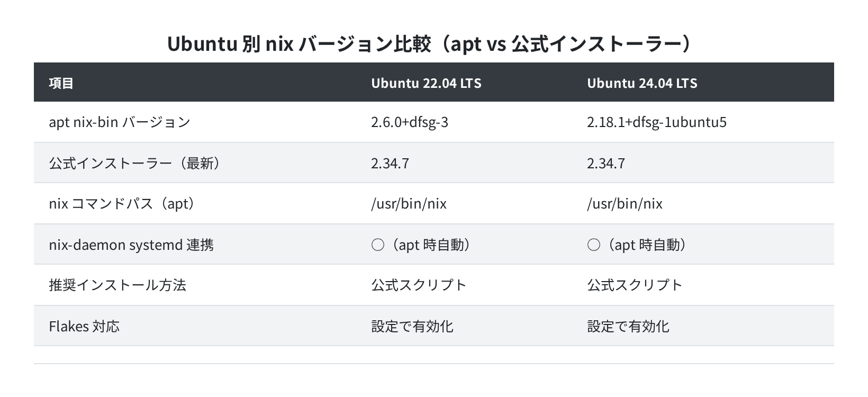Click the table title heading text

pos(429,44)
